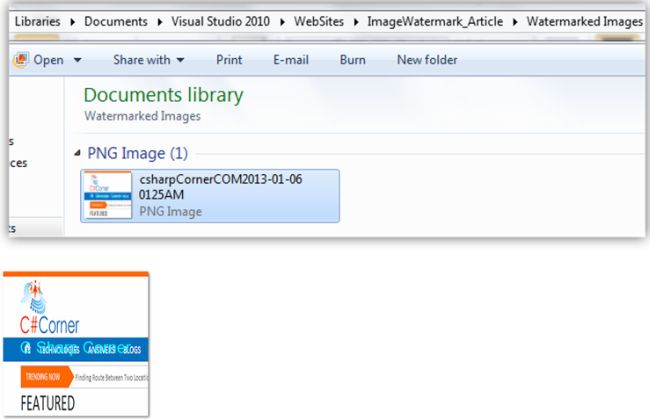The height and width of the screenshot is (420, 650).
Task: Click the Documents library heading
Action: coord(163,95)
